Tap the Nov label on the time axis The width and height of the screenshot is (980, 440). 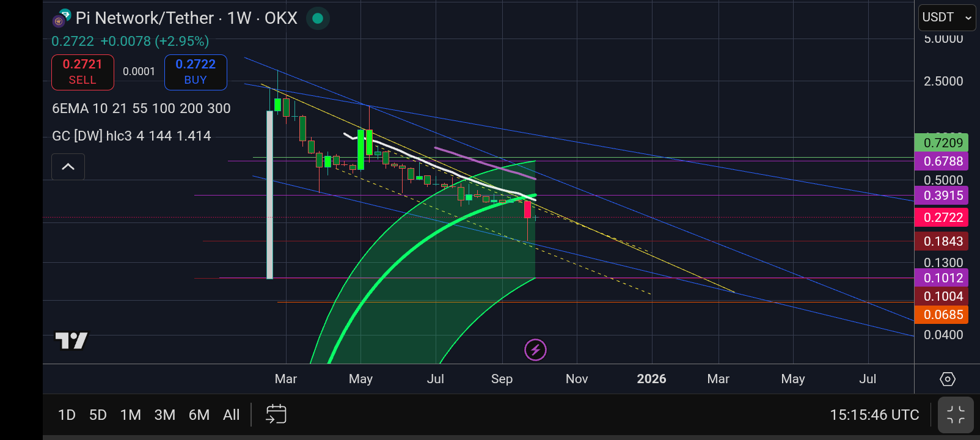tap(577, 379)
